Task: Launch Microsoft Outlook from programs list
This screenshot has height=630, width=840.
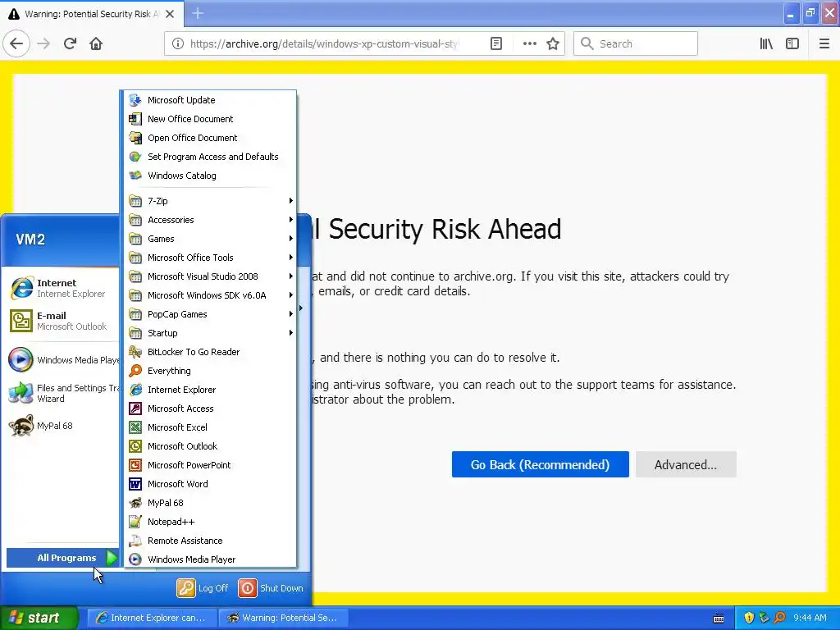Action: pos(210,445)
